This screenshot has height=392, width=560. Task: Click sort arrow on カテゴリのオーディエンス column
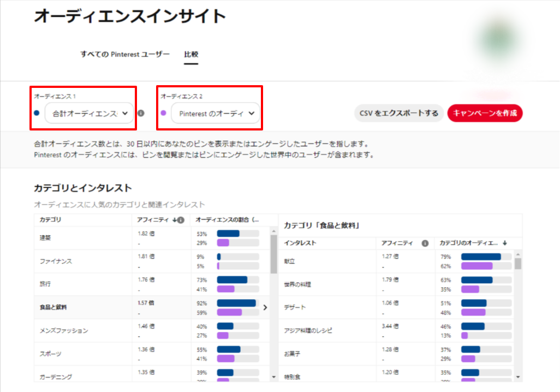point(504,243)
